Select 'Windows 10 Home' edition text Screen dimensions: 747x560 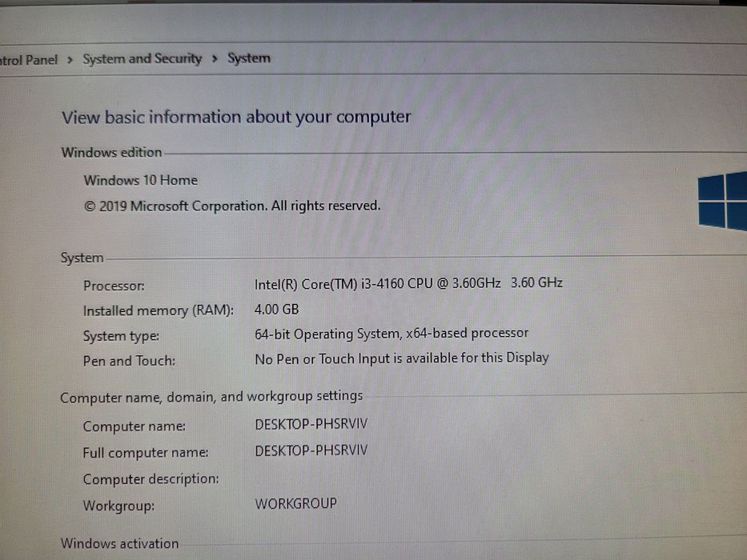click(141, 180)
